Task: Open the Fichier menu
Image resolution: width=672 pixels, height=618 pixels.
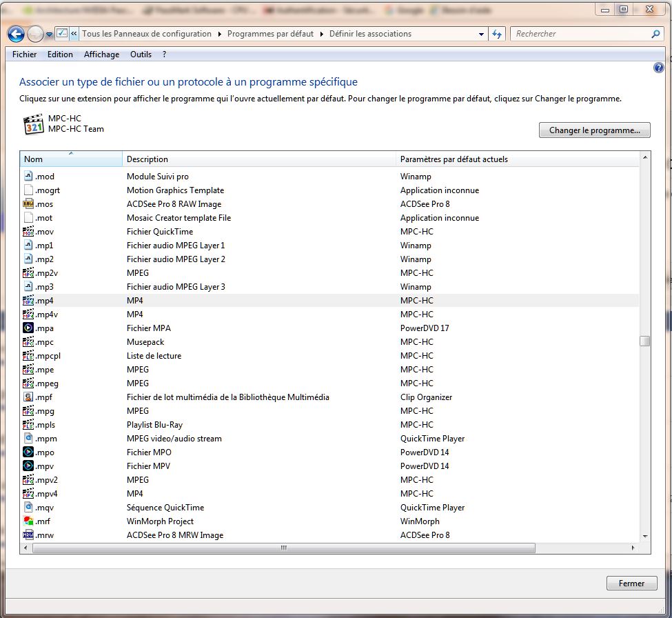Action: coord(25,54)
